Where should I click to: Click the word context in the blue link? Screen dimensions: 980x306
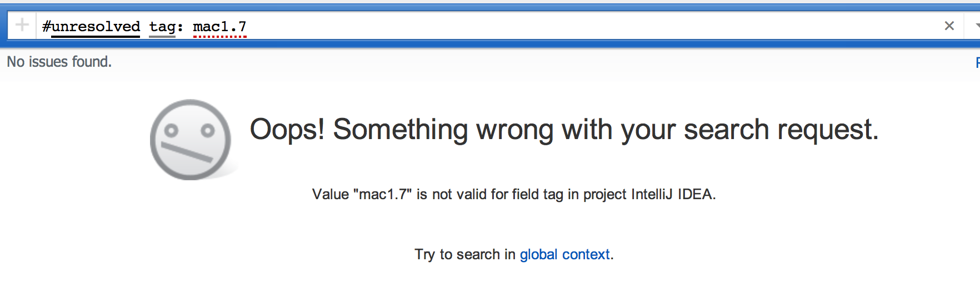(x=586, y=254)
